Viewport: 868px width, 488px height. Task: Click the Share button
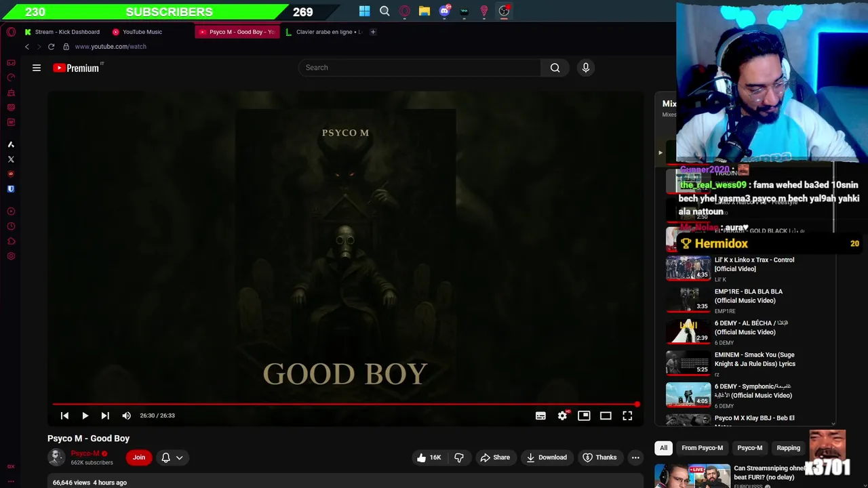(x=494, y=457)
